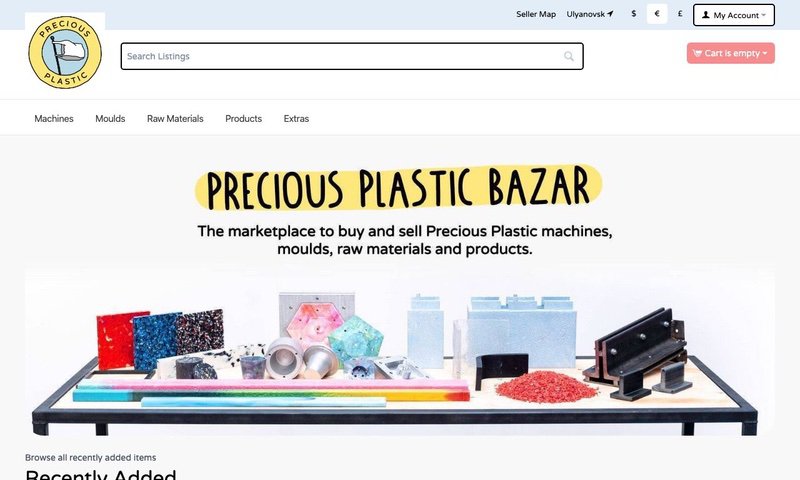Click the shopping cart icon

697,53
